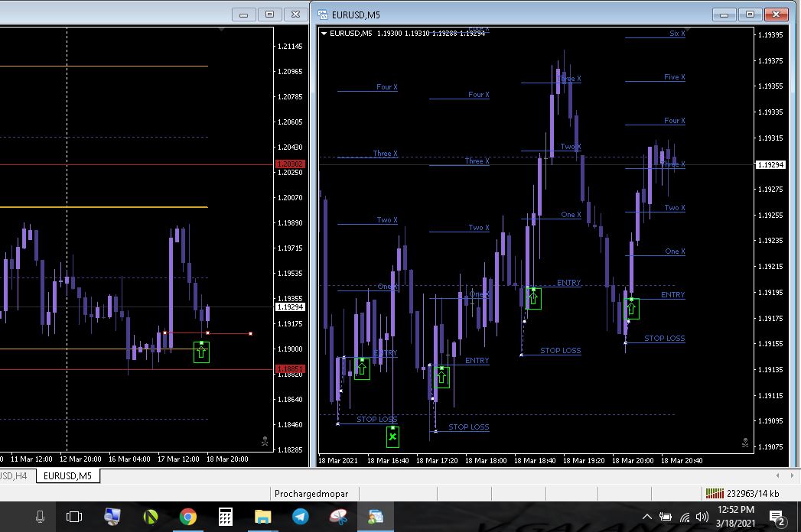Open the volume control in system tray
The height and width of the screenshot is (532, 801).
(702, 517)
